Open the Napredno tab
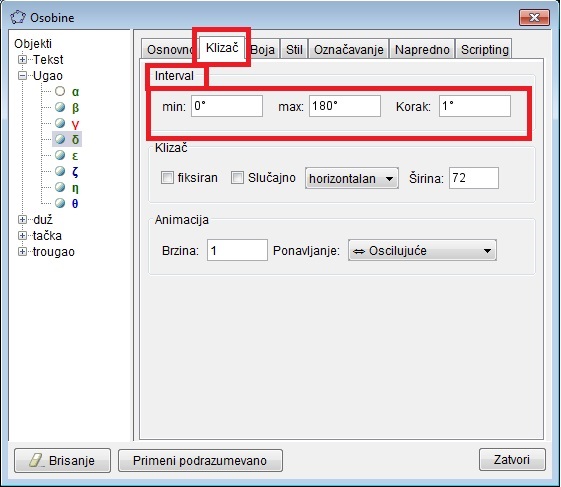Image resolution: width=561 pixels, height=487 pixels. click(422, 49)
